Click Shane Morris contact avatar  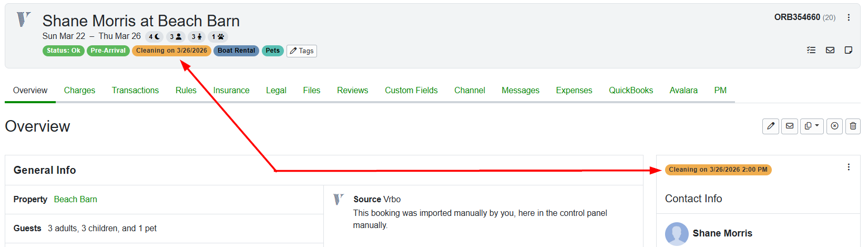tap(676, 233)
